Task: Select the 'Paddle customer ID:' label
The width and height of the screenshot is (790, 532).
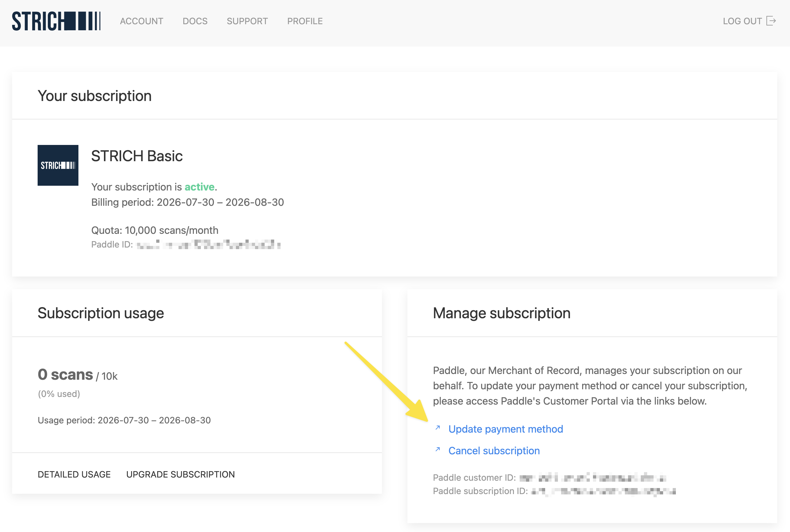Action: click(x=474, y=478)
